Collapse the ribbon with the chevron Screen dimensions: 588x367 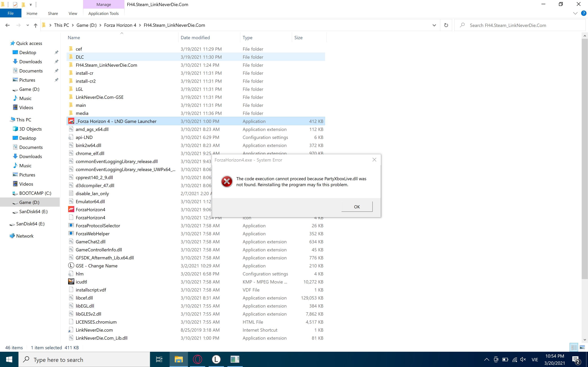pyautogui.click(x=575, y=13)
